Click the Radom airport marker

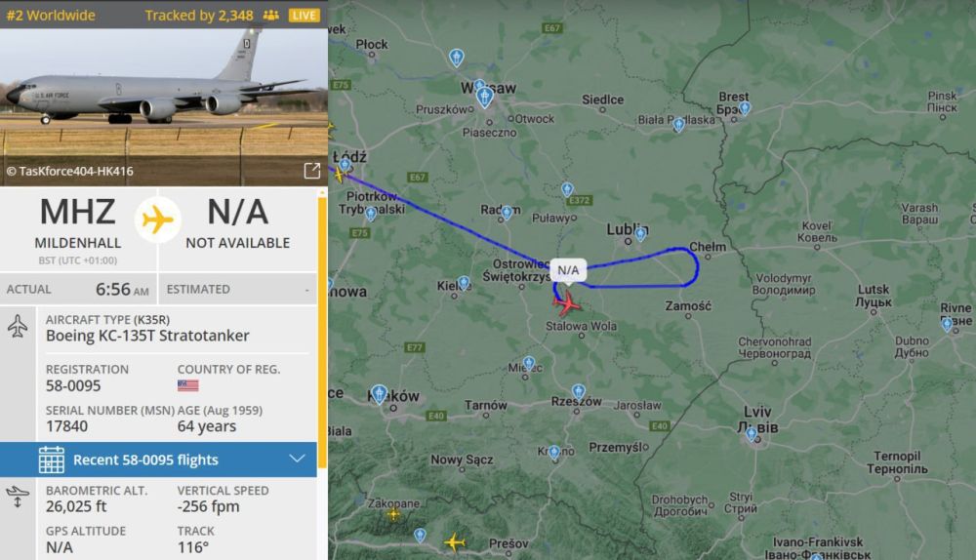point(507,213)
